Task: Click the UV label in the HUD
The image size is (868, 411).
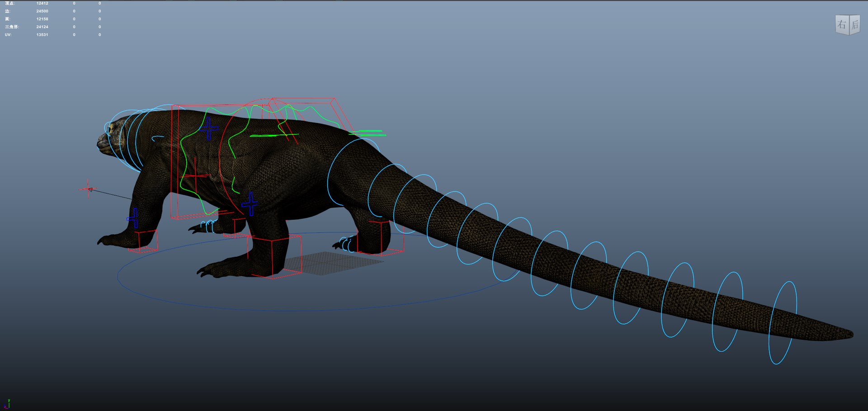Action: (x=8, y=35)
